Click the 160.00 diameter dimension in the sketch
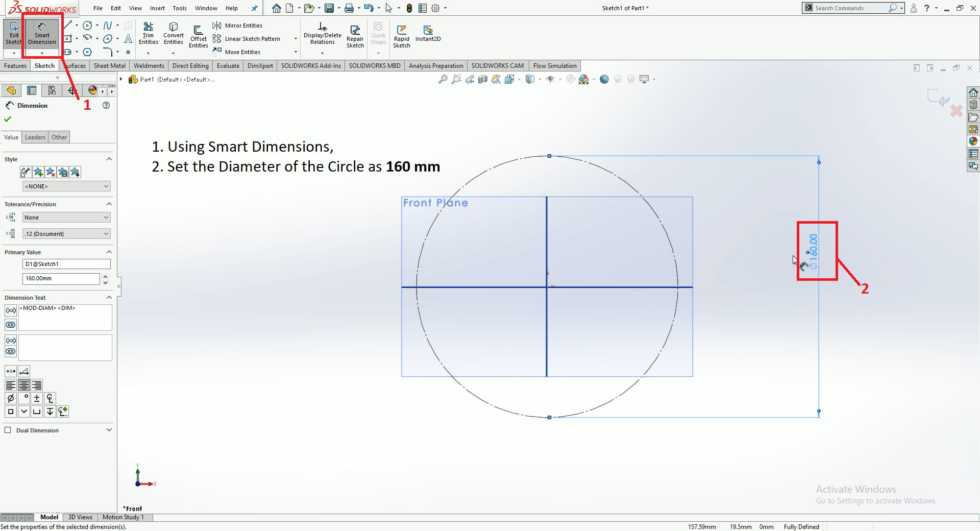Image resolution: width=980 pixels, height=531 pixels. (813, 251)
